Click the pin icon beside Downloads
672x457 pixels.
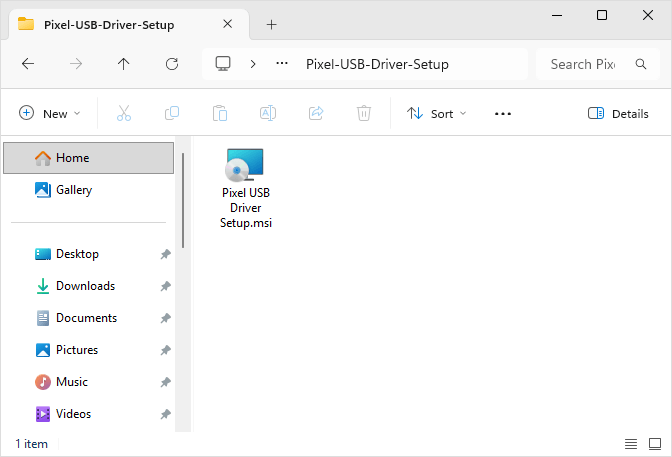165,286
